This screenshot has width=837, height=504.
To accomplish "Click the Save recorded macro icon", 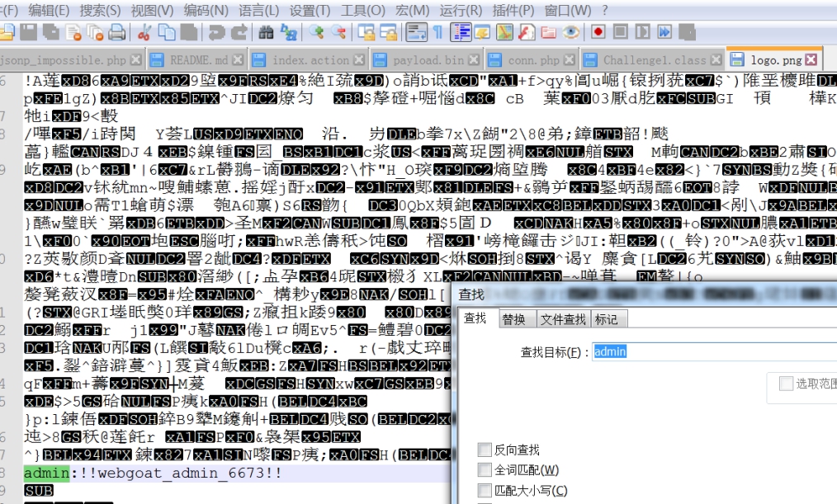I will point(687,32).
